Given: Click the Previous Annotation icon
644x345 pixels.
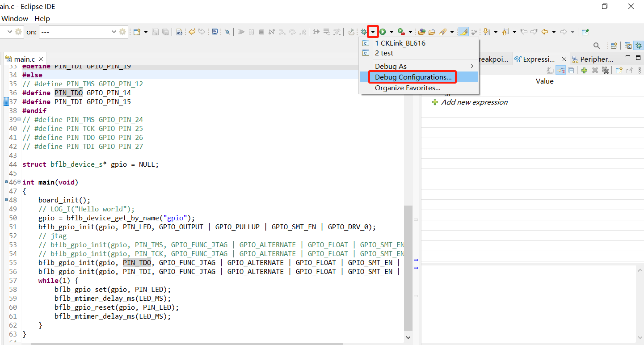Looking at the screenshot, I should 505,32.
